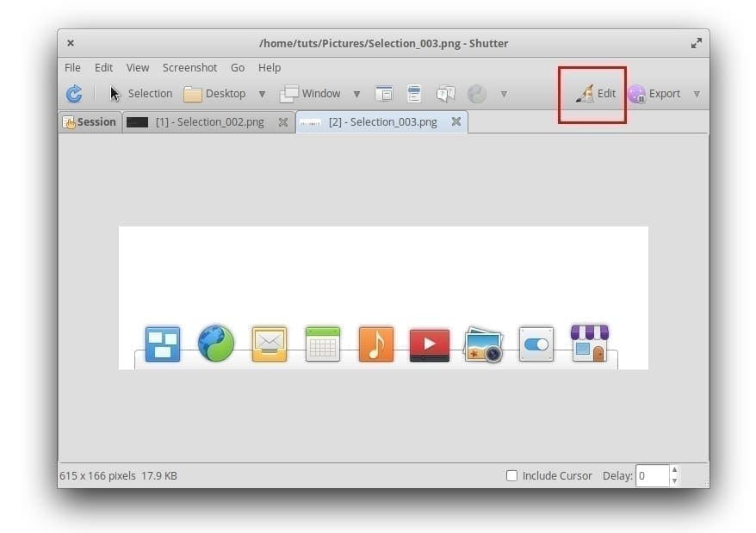
Task: Focus the Delay input field
Action: tap(653, 475)
